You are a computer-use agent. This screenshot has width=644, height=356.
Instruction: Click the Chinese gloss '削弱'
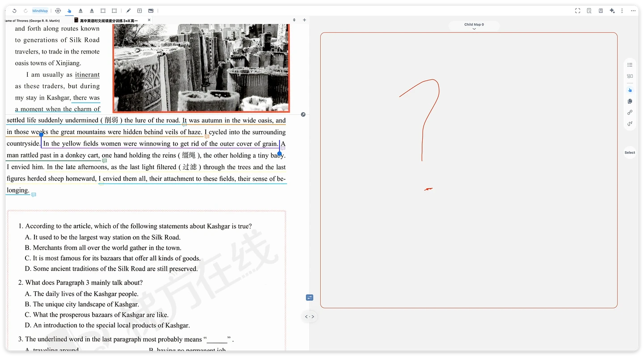[111, 120]
